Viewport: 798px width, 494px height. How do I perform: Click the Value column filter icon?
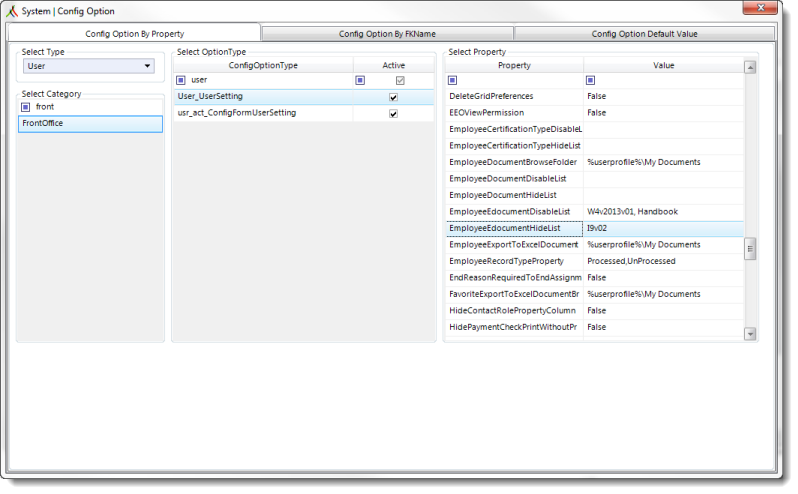590,80
